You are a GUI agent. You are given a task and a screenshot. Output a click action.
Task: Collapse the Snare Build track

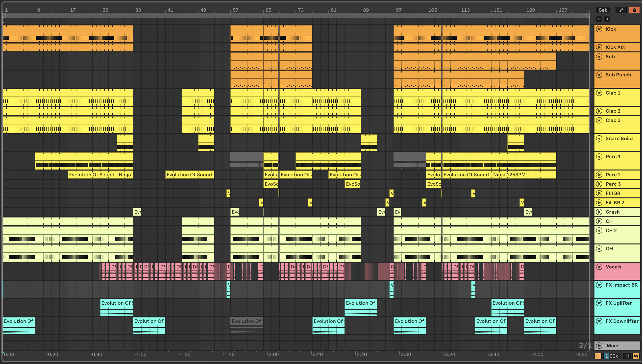pos(599,138)
